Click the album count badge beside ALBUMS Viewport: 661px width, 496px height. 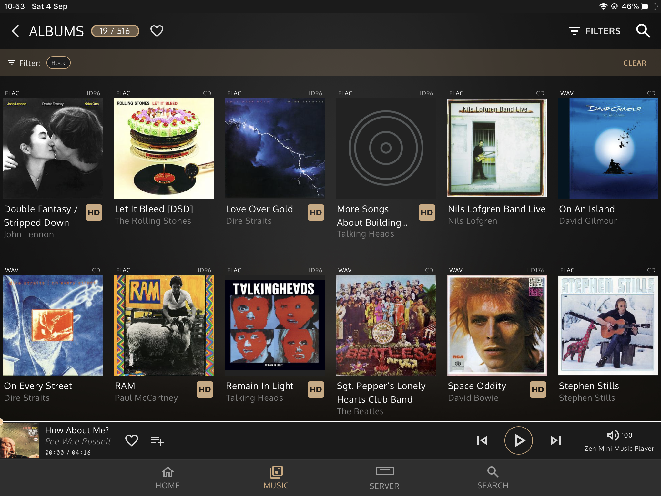pyautogui.click(x=115, y=31)
